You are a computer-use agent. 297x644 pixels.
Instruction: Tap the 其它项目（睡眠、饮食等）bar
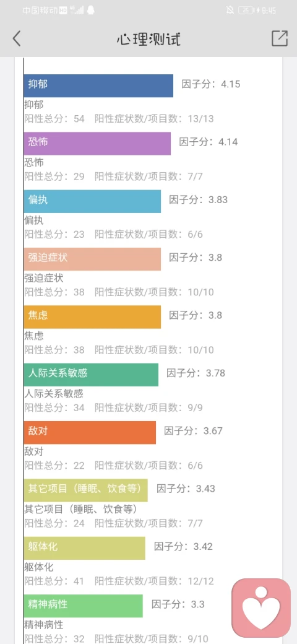pyautogui.click(x=86, y=490)
